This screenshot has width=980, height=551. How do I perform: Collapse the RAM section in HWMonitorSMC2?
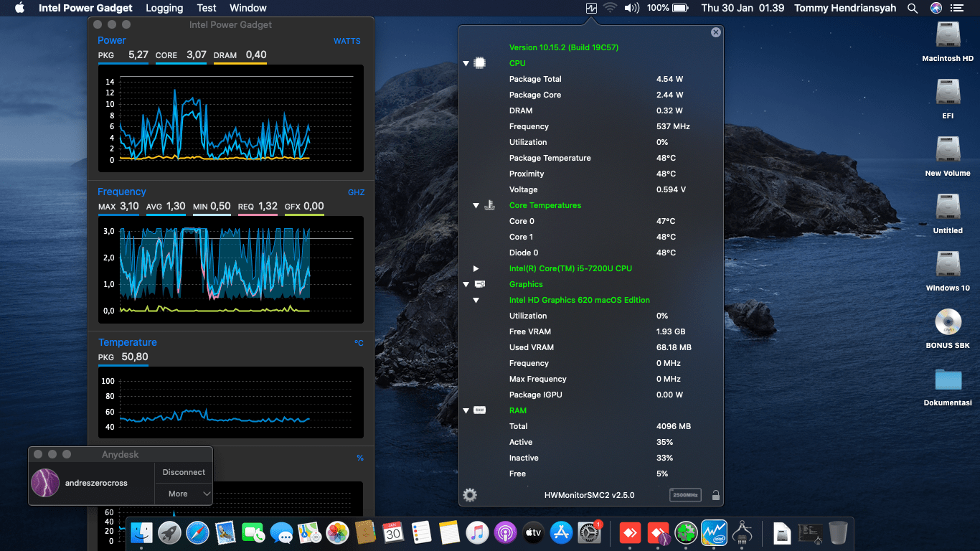tap(466, 410)
